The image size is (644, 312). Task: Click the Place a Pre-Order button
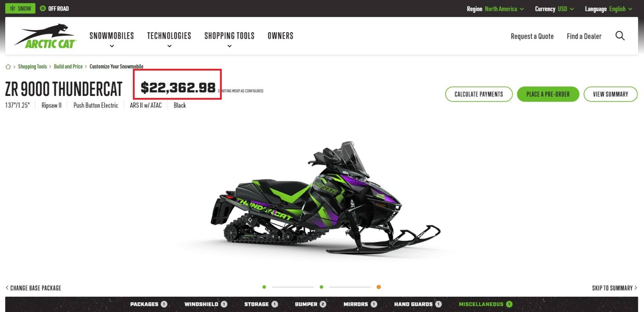(548, 94)
